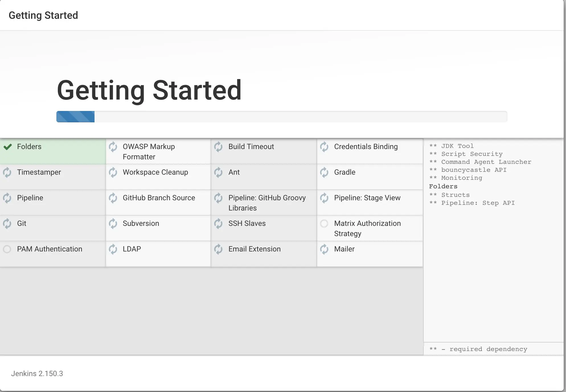Click the Folders entry in install log
Image resolution: width=566 pixels, height=392 pixels.
[443, 187]
